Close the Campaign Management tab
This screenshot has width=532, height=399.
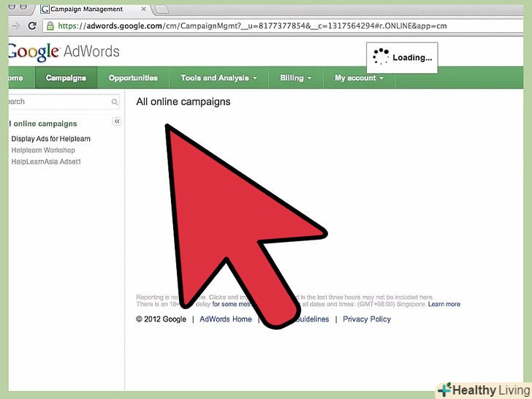(x=143, y=9)
